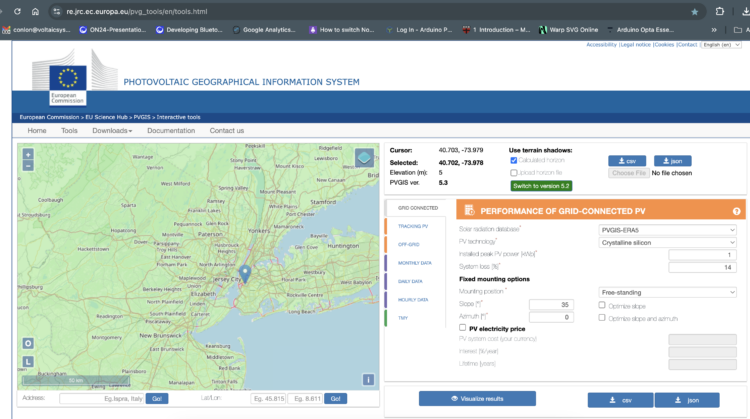Toggle the Calculated horizon checkbox

[514, 160]
